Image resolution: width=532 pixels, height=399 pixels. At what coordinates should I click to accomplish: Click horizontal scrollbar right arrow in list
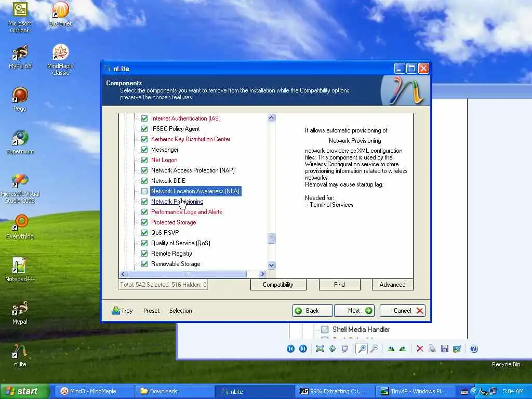tap(262, 274)
